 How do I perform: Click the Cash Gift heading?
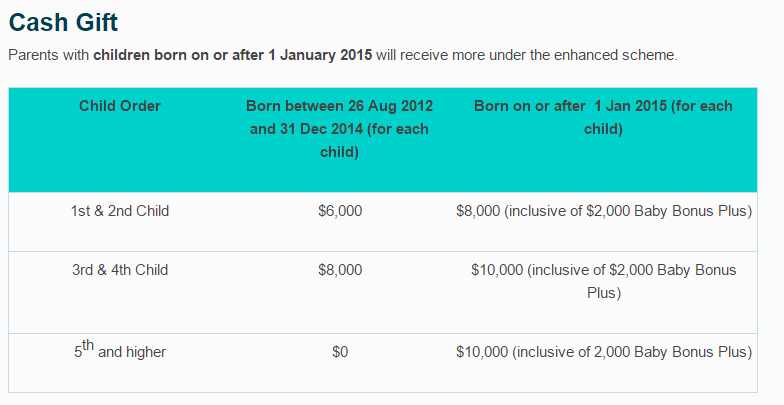click(63, 22)
